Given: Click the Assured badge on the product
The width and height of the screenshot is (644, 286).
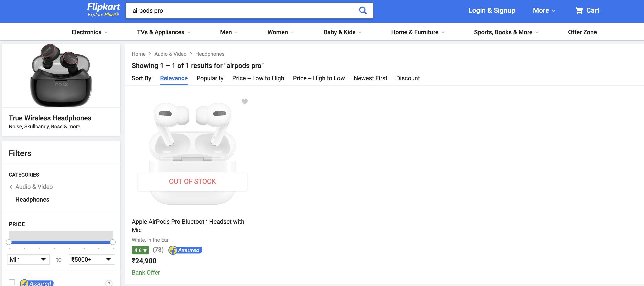Looking at the screenshot, I should (185, 250).
